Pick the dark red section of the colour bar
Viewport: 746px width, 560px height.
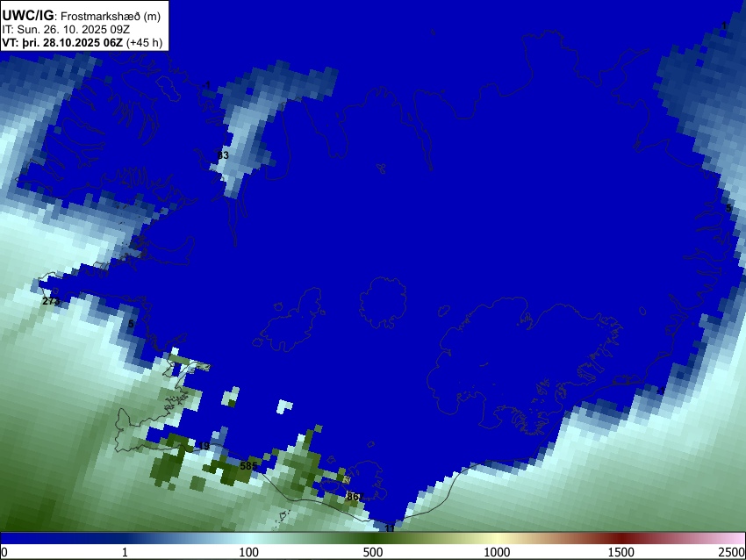tap(621, 539)
